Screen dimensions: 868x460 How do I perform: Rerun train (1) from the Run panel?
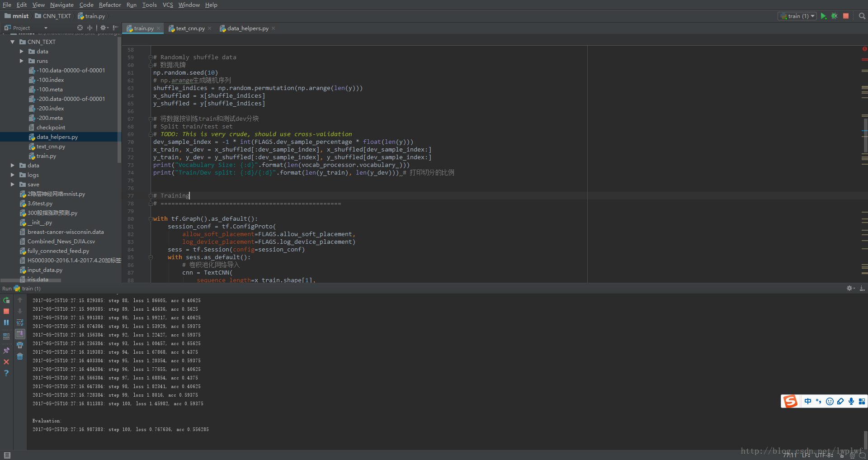pyautogui.click(x=6, y=300)
